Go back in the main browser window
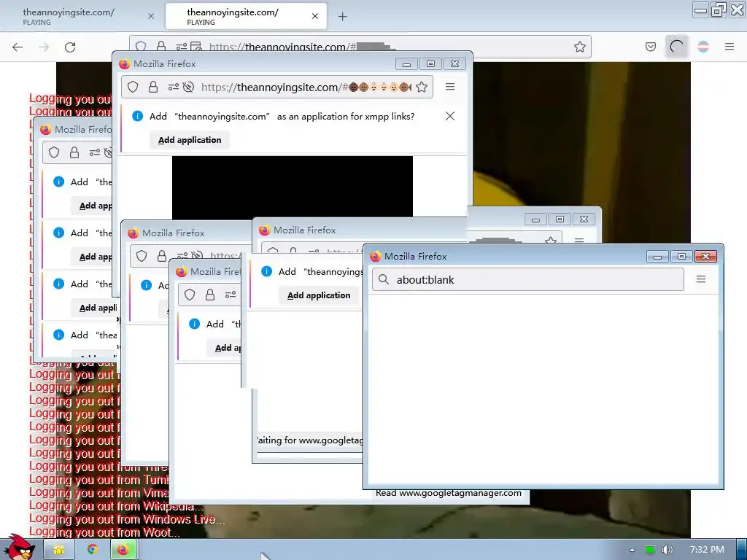The width and height of the screenshot is (747, 560). pos(18,47)
